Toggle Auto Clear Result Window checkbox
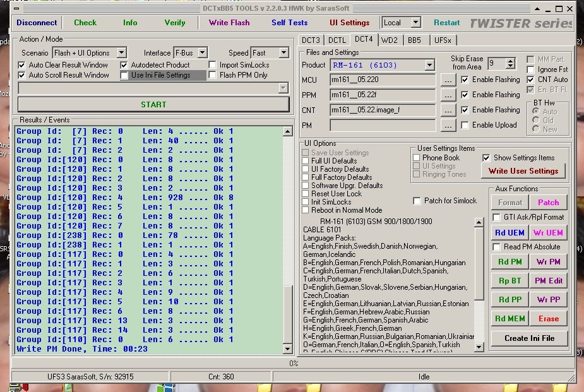The image size is (584, 392). click(x=22, y=65)
